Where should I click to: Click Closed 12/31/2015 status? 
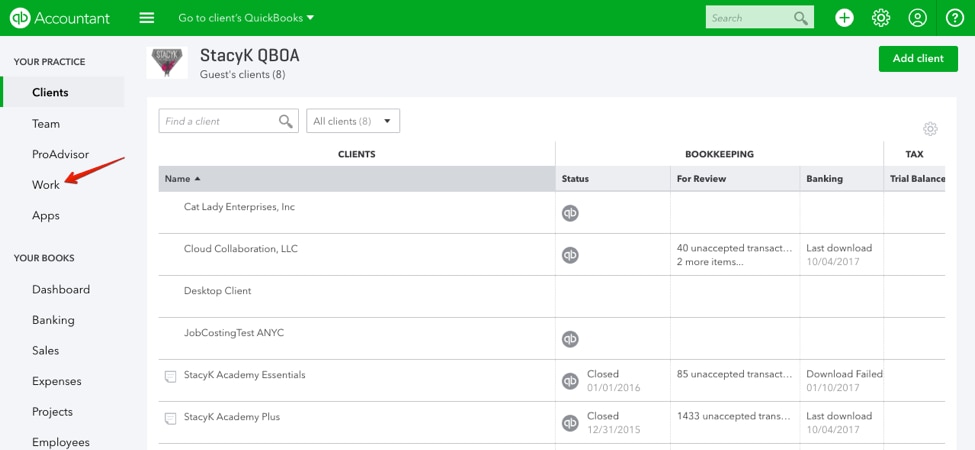click(613, 423)
